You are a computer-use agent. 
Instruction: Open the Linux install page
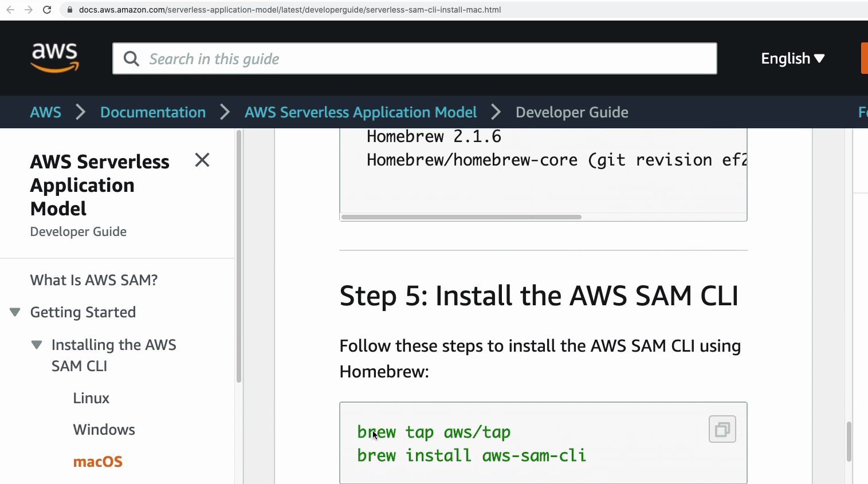point(91,398)
